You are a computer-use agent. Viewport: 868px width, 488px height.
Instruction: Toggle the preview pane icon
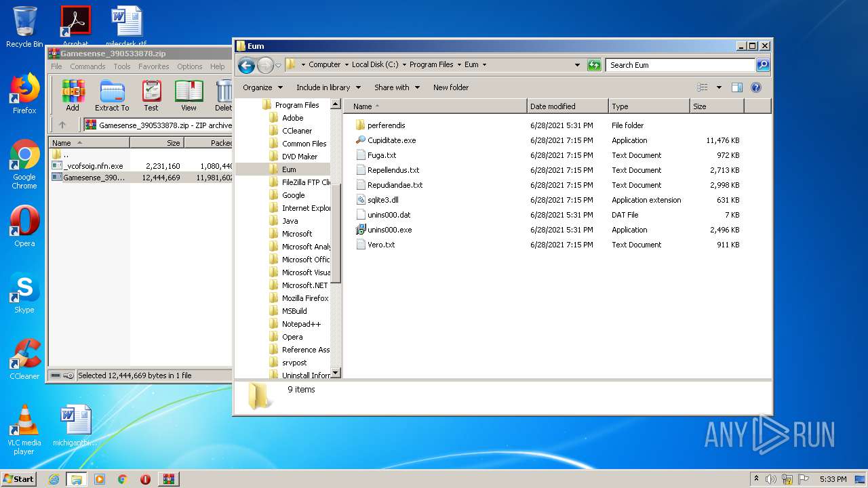click(737, 87)
